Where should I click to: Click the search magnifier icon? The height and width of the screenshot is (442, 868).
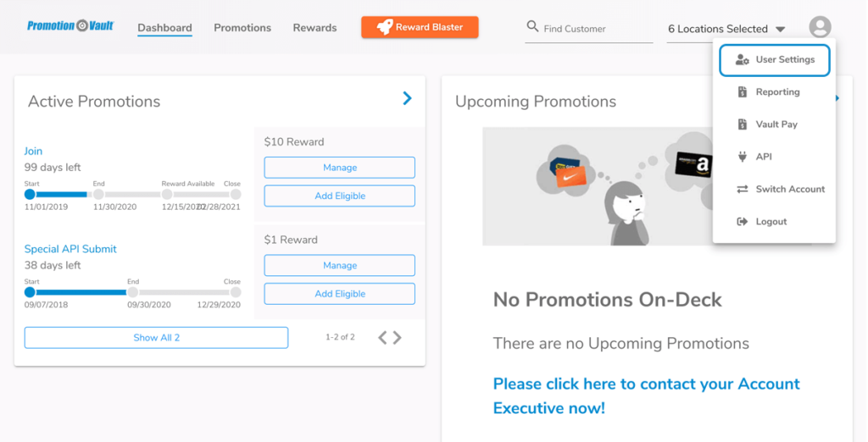point(532,26)
